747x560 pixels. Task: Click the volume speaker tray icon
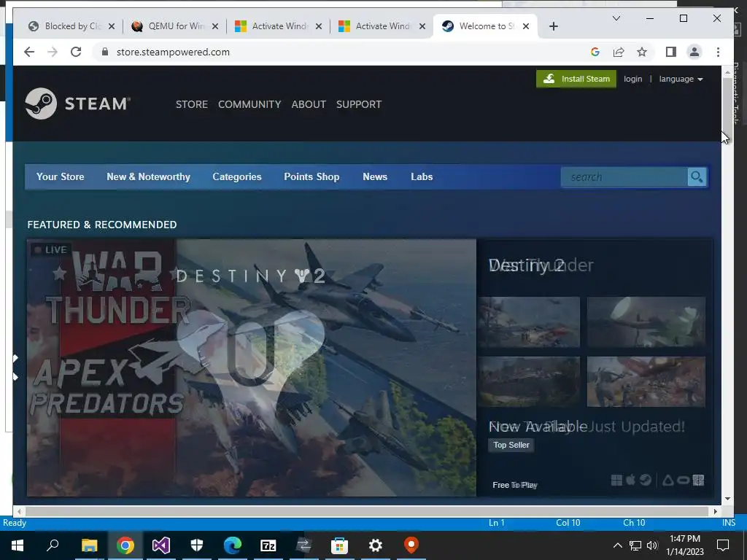[652, 545]
